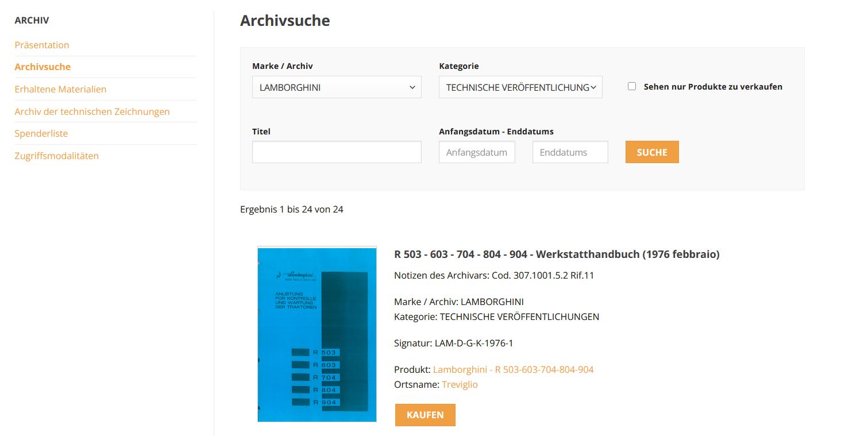Image resolution: width=868 pixels, height=436 pixels.
Task: Follow the Lamborghini R 503-603-704-804-904 product link
Action: pos(513,369)
